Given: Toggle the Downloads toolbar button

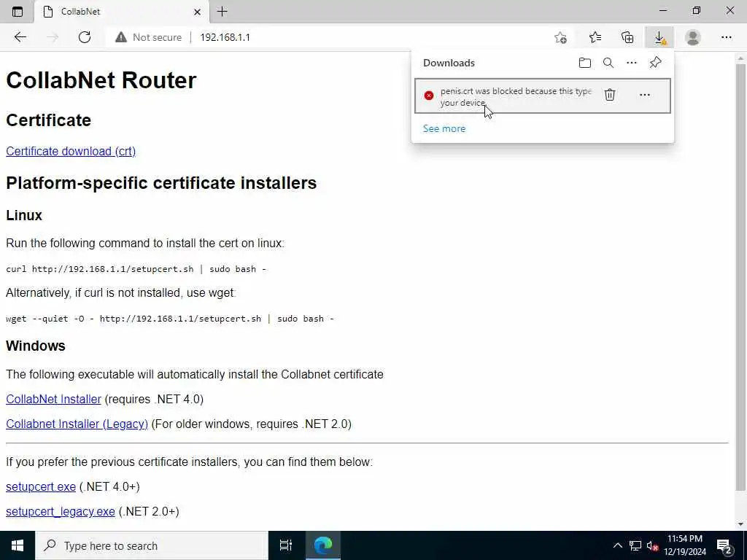Looking at the screenshot, I should pos(659,37).
